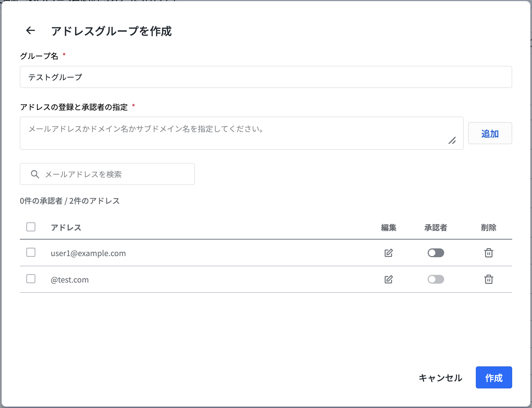532x408 pixels.
Task: Focus the メールアドレスを検索 search field
Action: point(107,174)
